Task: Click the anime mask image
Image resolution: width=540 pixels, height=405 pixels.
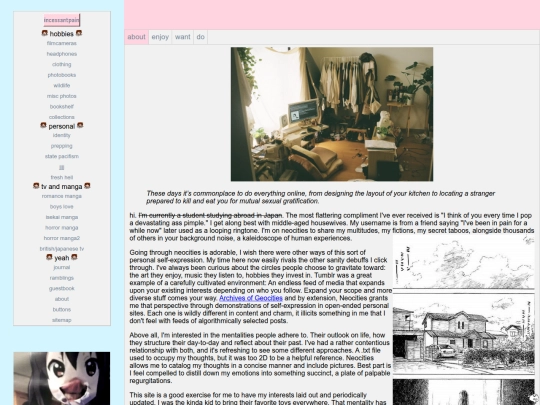Action: point(62,378)
